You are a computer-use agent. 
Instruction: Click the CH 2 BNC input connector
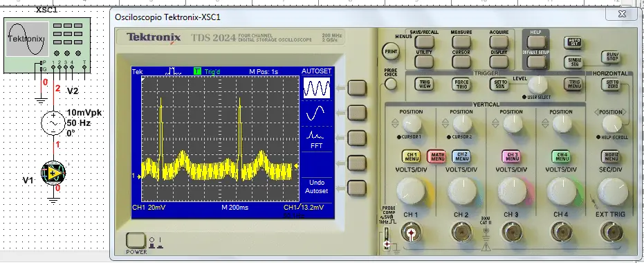pos(461,233)
